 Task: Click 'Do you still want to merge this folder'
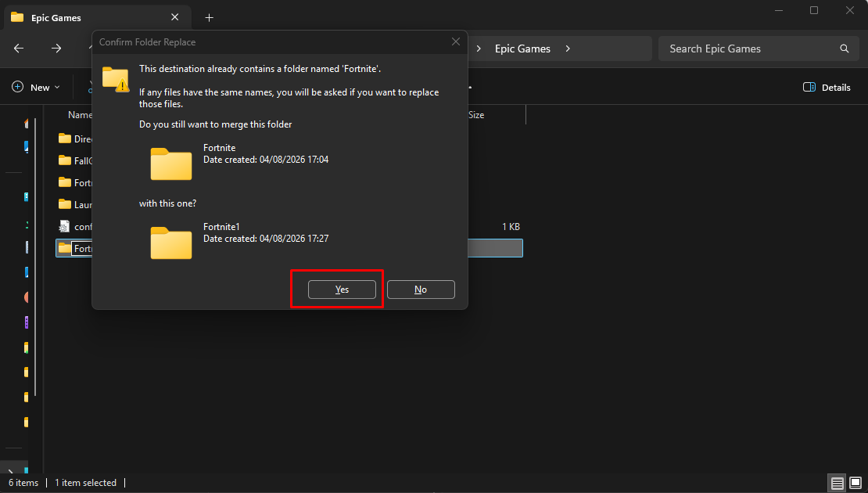tap(215, 124)
